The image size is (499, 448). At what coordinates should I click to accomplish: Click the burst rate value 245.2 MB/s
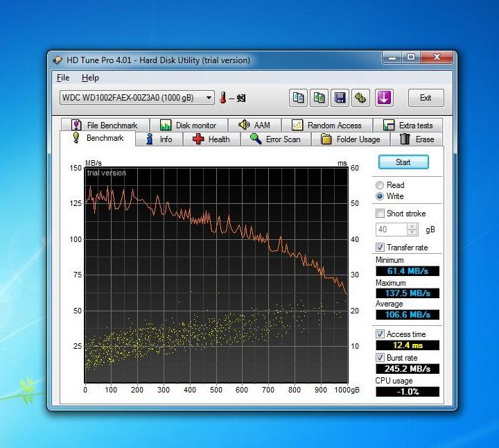click(x=408, y=369)
